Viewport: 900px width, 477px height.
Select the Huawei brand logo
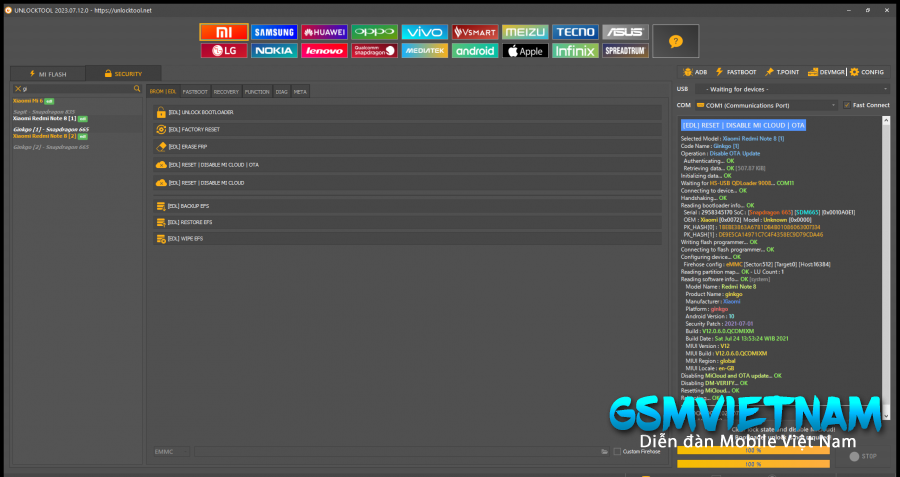(324, 32)
